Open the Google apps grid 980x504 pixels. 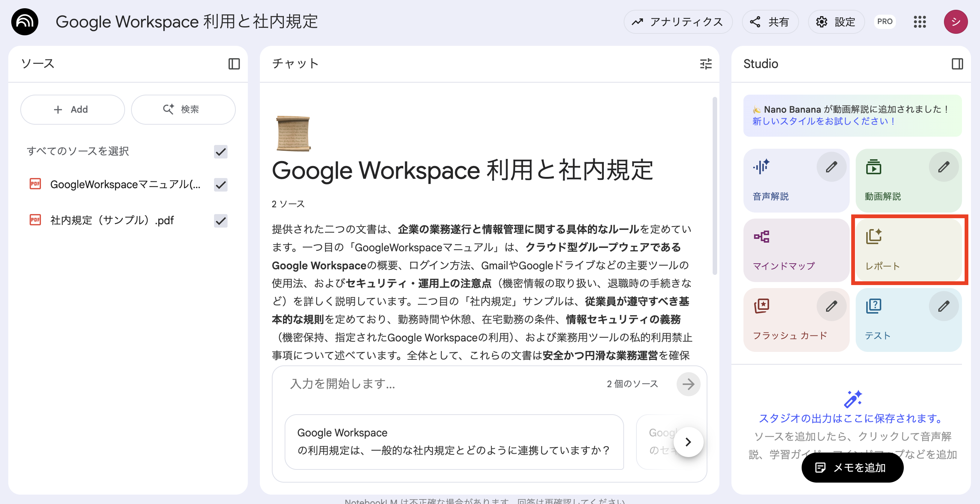point(920,22)
